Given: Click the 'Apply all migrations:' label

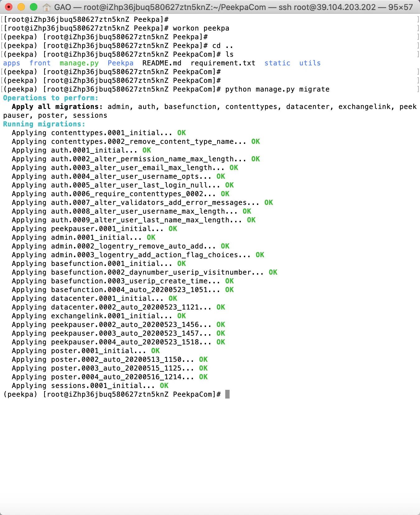Looking at the screenshot, I should (x=57, y=107).
